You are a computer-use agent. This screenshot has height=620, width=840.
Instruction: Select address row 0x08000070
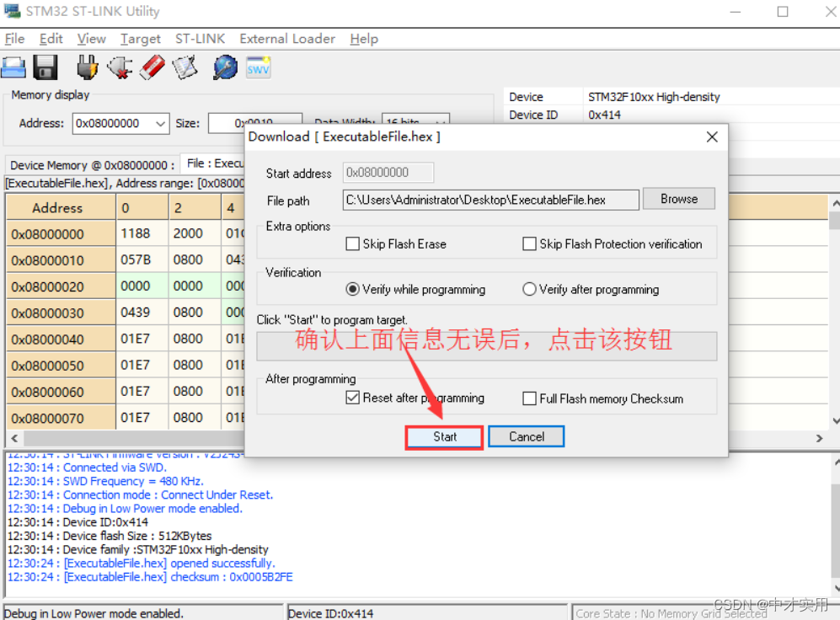click(x=61, y=418)
